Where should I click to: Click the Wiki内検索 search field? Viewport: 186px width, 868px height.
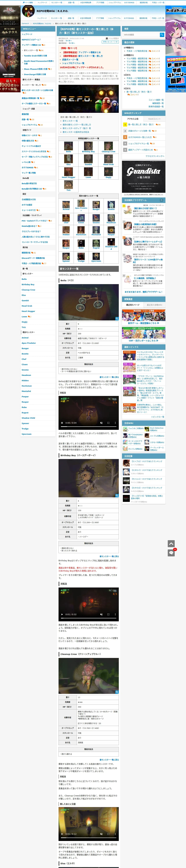click(141, 35)
